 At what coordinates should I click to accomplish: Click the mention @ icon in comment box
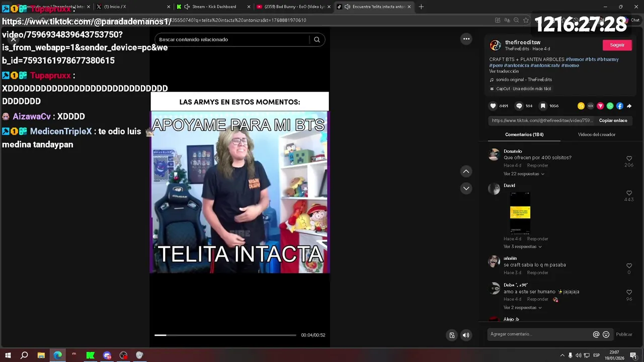pyautogui.click(x=596, y=334)
